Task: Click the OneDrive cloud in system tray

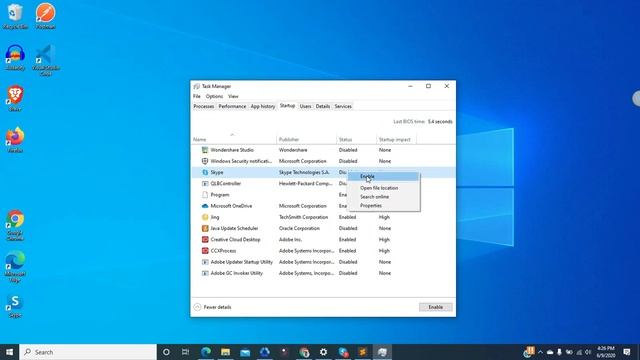Action: (550, 352)
